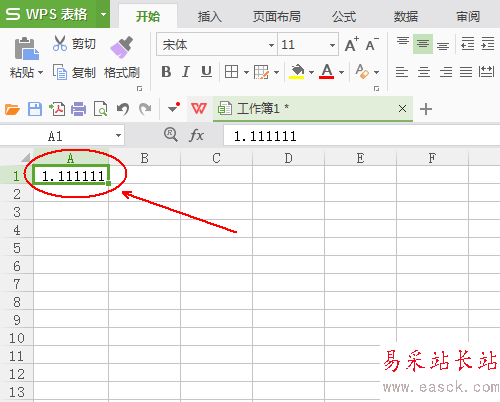Close the 工作簿1 tab

point(402,108)
